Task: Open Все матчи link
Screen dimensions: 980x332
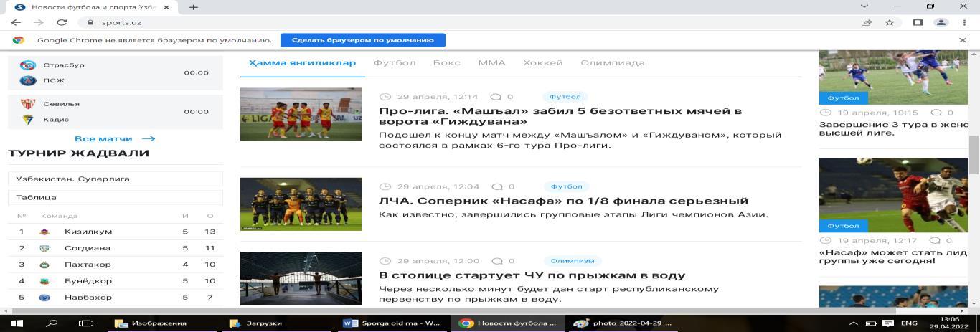Action: [115, 138]
